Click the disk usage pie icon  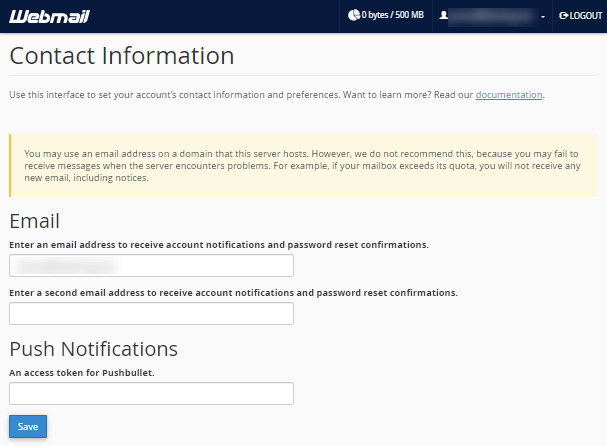(354, 15)
